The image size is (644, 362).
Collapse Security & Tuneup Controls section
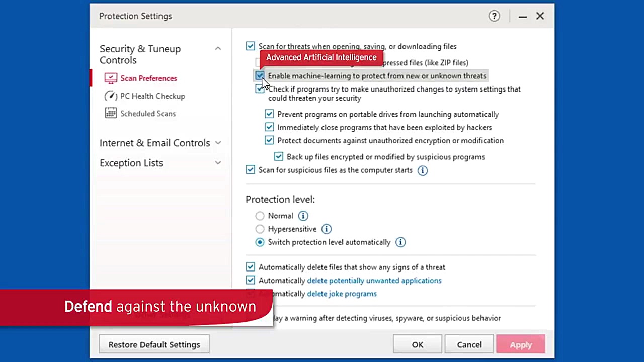pyautogui.click(x=218, y=49)
